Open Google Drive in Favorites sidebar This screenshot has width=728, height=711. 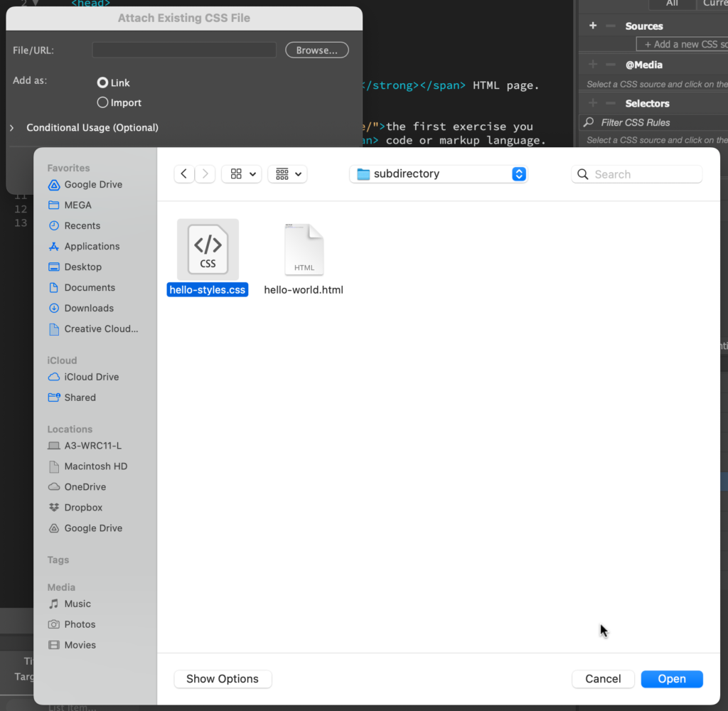[92, 185]
